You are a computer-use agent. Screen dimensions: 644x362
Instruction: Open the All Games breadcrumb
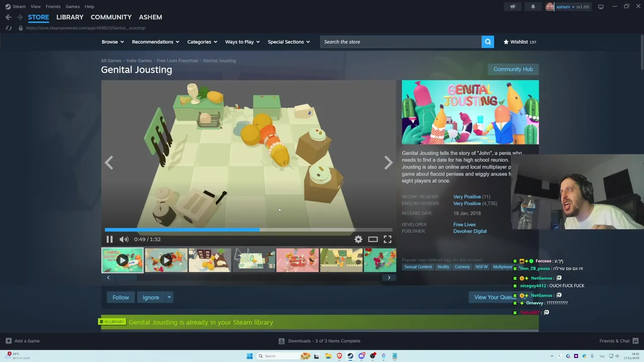coord(111,60)
